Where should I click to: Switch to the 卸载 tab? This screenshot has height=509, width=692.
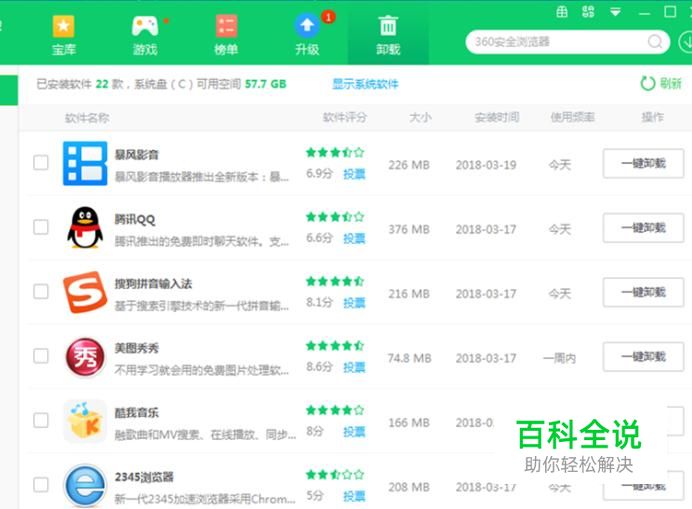(x=388, y=35)
